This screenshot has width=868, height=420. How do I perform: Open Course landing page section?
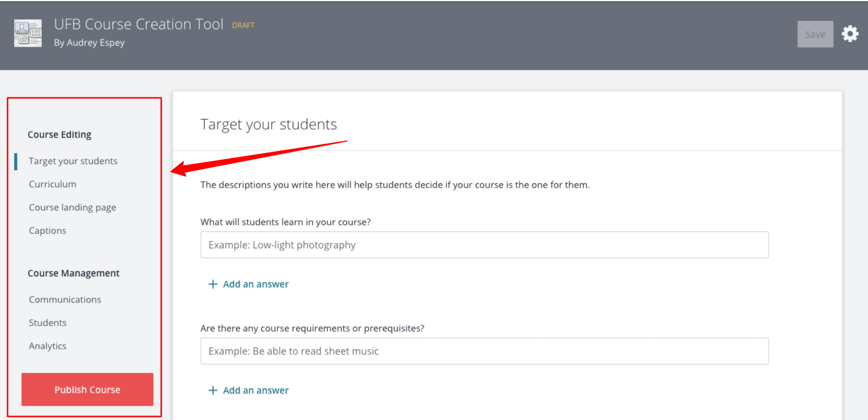[x=72, y=207]
